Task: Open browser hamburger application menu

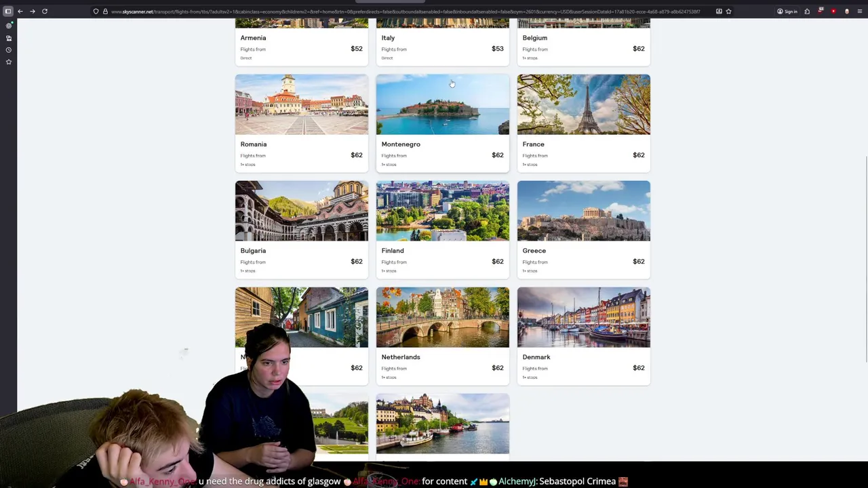Action: pyautogui.click(x=860, y=12)
